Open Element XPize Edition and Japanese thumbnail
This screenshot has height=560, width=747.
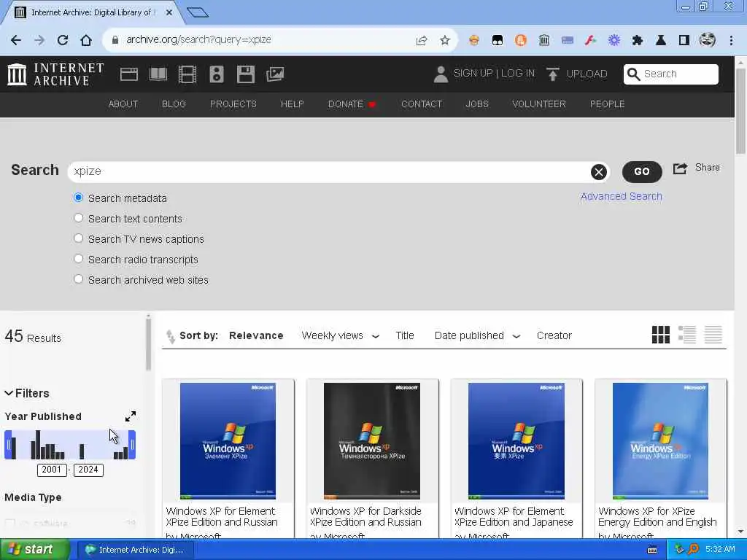(516, 441)
